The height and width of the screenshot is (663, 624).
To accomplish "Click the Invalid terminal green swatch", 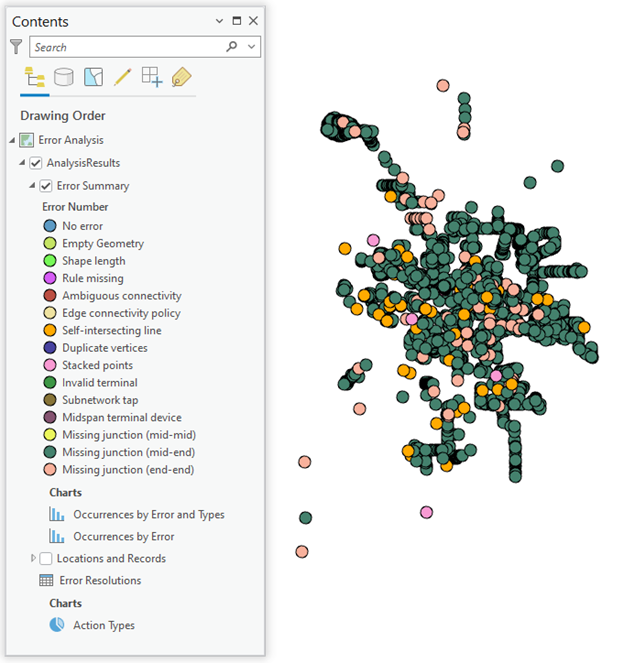I will pyautogui.click(x=50, y=382).
